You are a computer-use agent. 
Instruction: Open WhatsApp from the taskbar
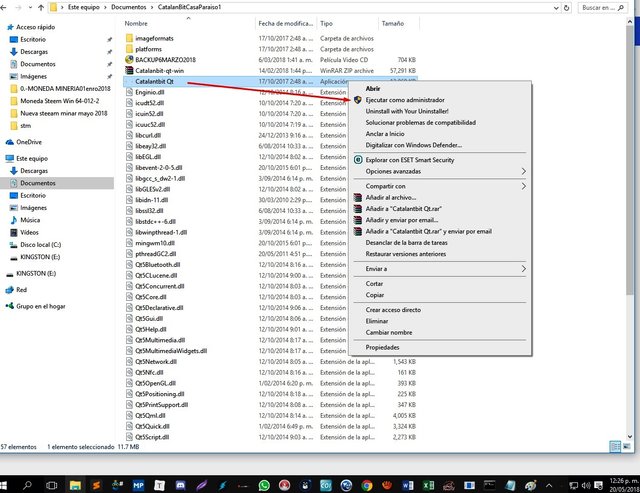click(x=264, y=485)
